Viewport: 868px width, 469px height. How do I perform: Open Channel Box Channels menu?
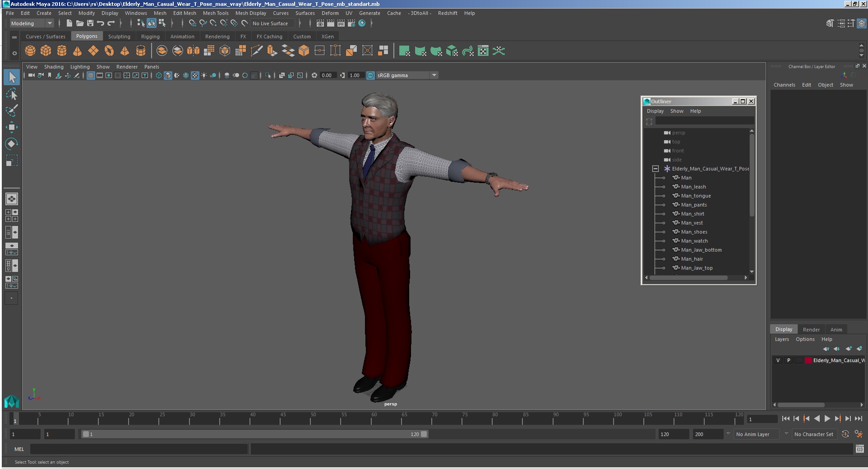[784, 85]
